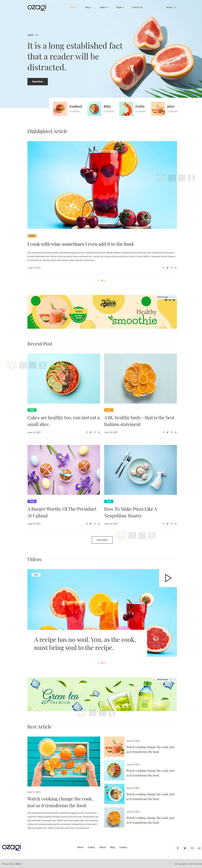Viewport: 202px width, 868px height.
Task: Select first dot of highlighted article carousel
Action: (x=99, y=280)
